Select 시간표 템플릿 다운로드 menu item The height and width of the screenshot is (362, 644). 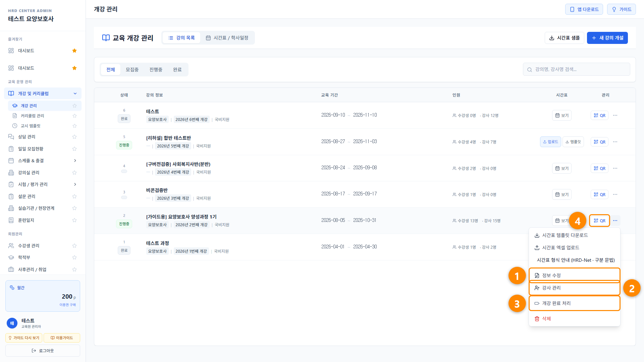pyautogui.click(x=574, y=235)
